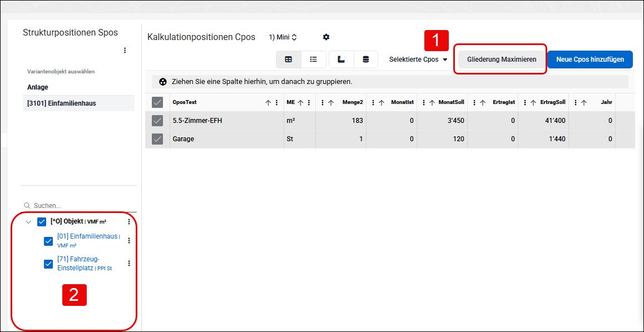This screenshot has width=644, height=332.
Task: Open the CposText column menu
Action: (276, 103)
